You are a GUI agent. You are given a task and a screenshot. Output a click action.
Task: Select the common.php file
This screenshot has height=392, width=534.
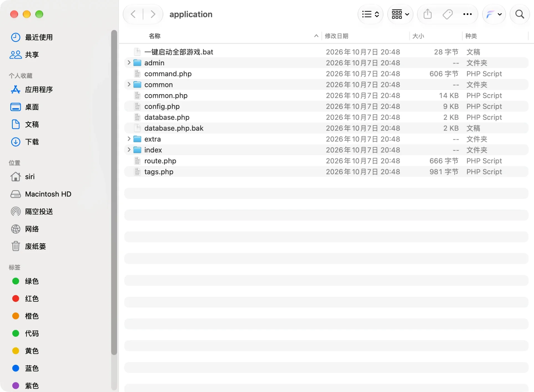coord(326,96)
